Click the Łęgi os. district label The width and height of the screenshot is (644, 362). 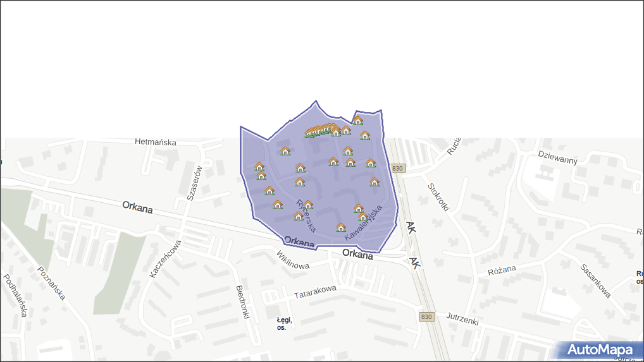pyautogui.click(x=283, y=323)
